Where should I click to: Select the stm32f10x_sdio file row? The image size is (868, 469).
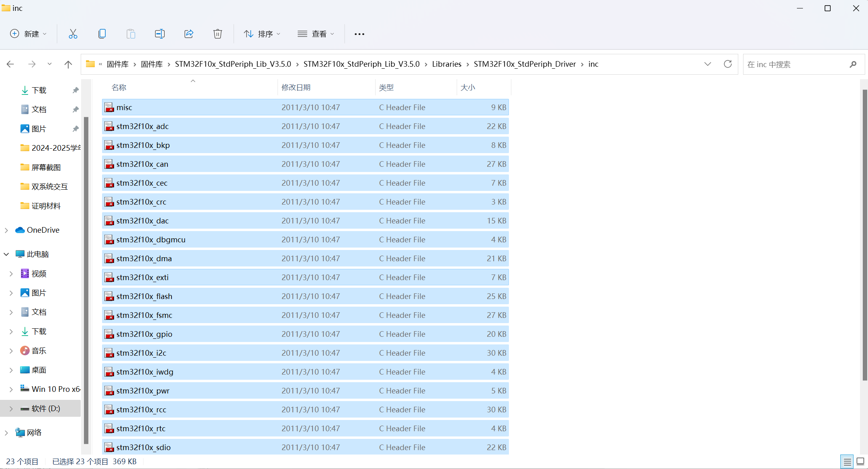(305, 447)
